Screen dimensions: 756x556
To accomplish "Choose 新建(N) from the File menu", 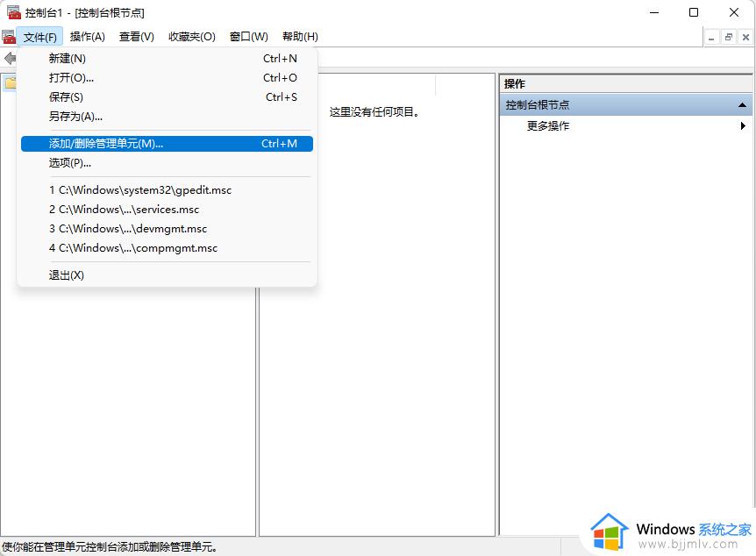I will (x=167, y=59).
